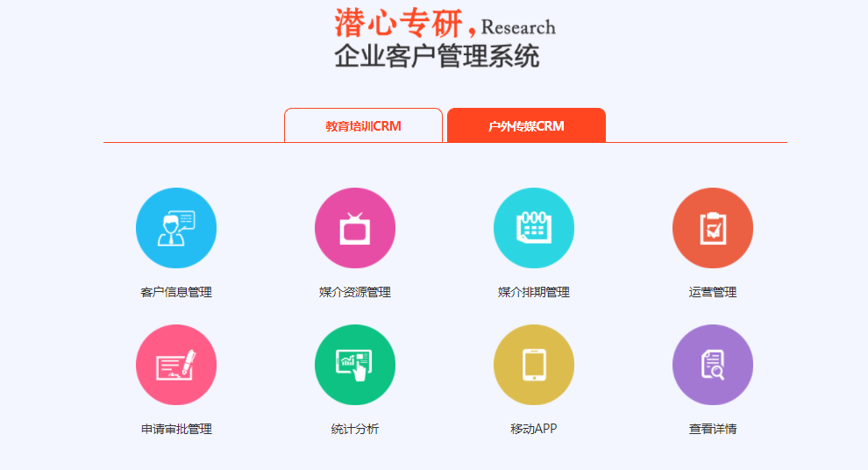The width and height of the screenshot is (868, 470).
Task: Click the 媒介排期管理 label
Action: click(534, 292)
